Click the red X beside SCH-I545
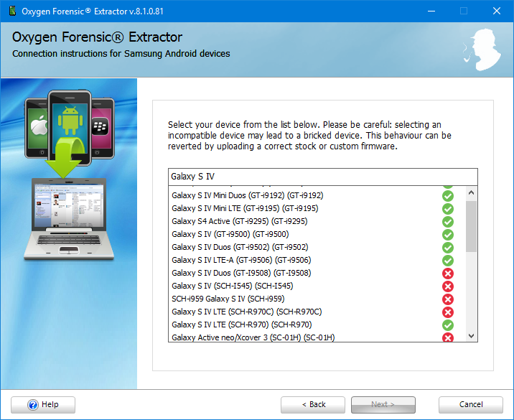514x420 pixels. (x=447, y=286)
